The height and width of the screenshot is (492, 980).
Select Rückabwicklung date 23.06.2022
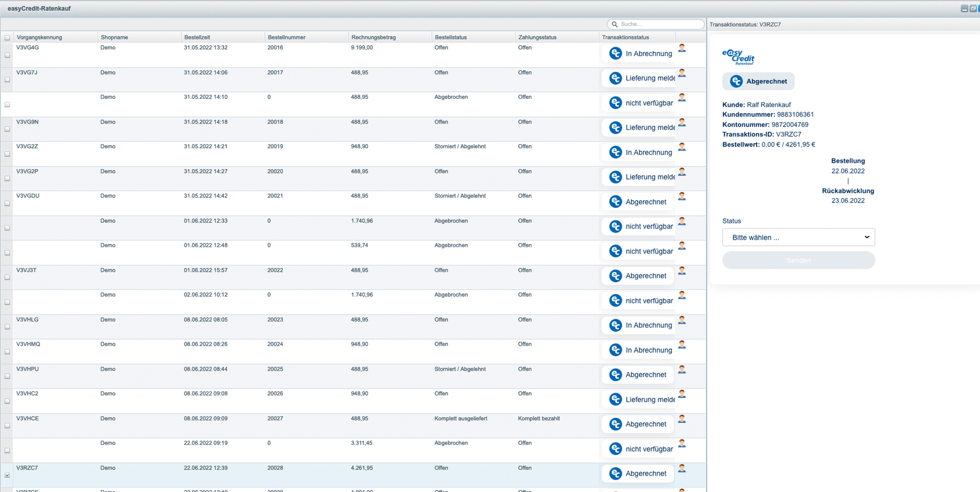pyautogui.click(x=848, y=201)
